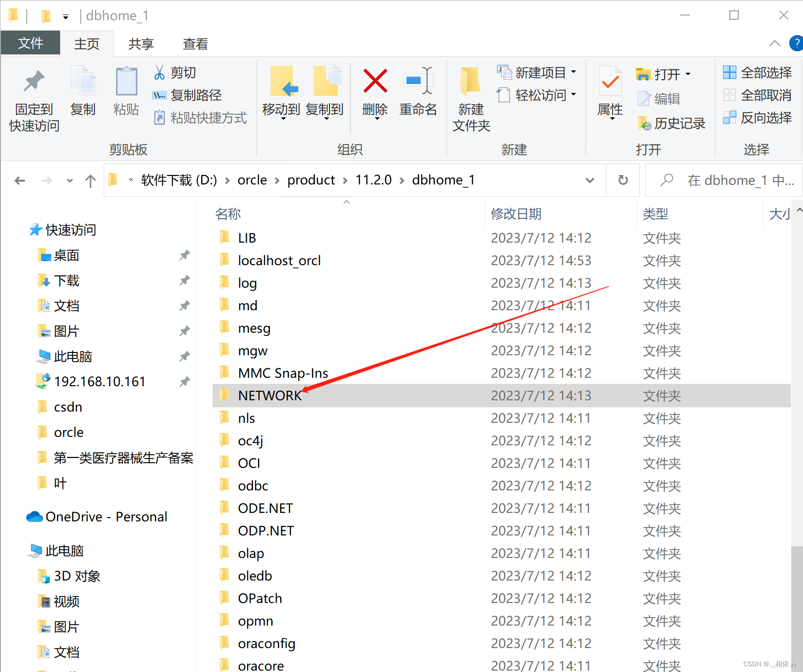Open Videos in sidebar
Screen dimensions: 803x672
pos(59,602)
